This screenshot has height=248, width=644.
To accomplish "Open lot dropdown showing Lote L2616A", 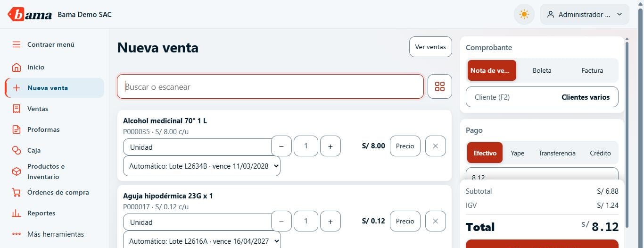I will click(202, 241).
